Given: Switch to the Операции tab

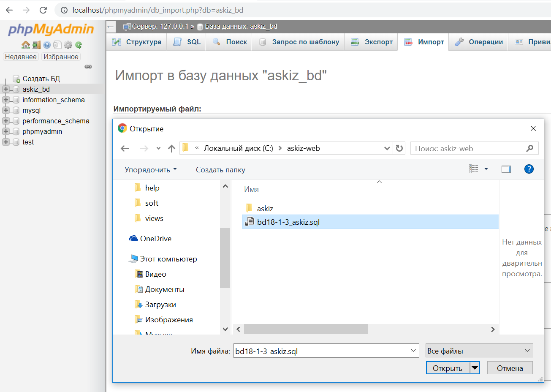Looking at the screenshot, I should coord(479,42).
